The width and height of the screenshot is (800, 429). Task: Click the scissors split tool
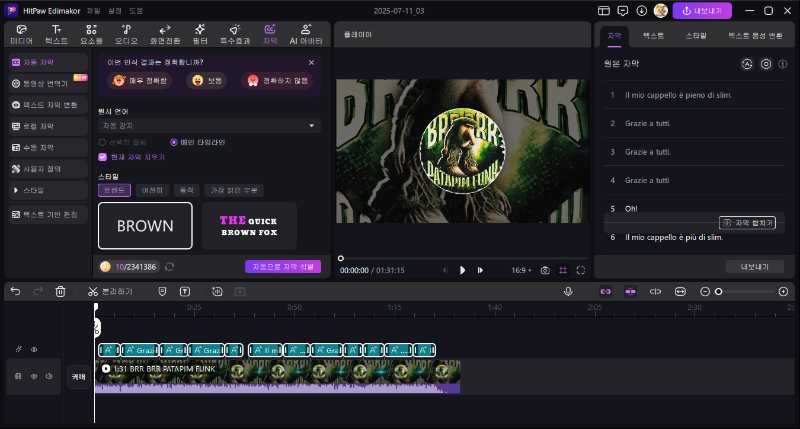92,291
